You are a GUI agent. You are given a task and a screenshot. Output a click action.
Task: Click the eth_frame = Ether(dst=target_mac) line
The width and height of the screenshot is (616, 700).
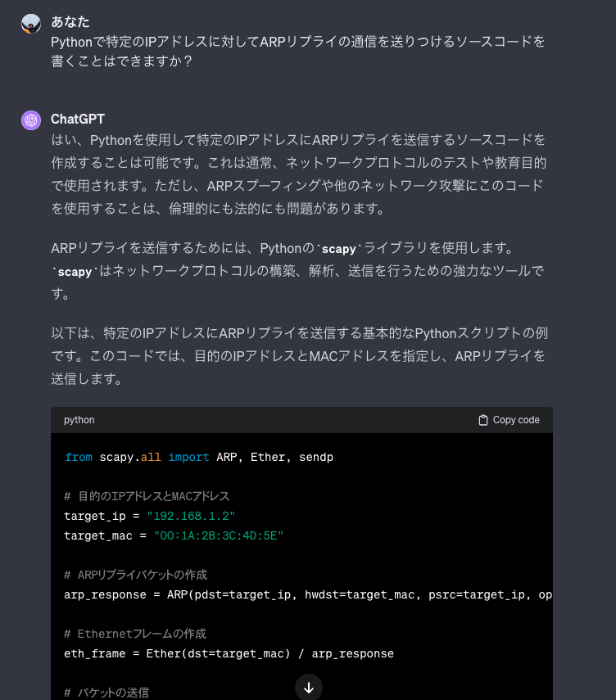point(229,653)
